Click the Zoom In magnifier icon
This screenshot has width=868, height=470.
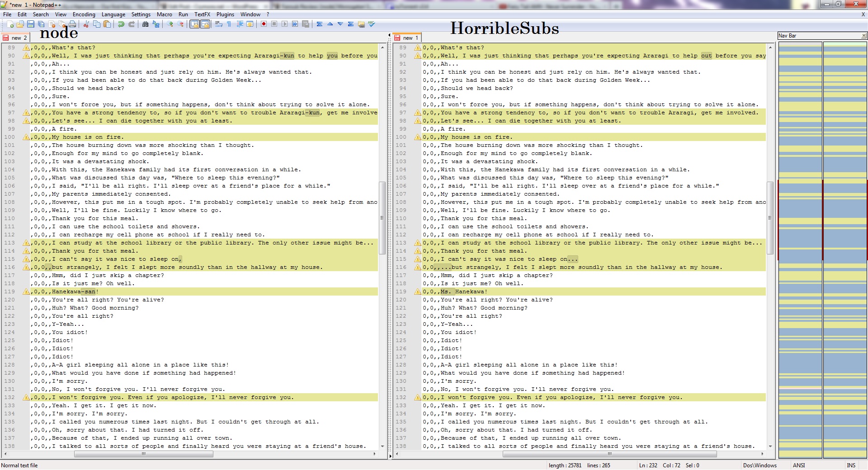[x=170, y=24]
